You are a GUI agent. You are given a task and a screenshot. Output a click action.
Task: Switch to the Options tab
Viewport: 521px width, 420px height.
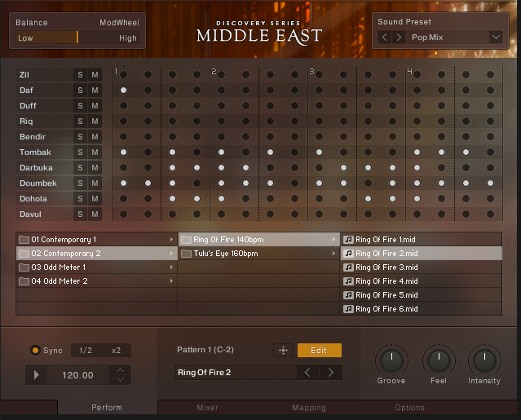click(x=409, y=408)
